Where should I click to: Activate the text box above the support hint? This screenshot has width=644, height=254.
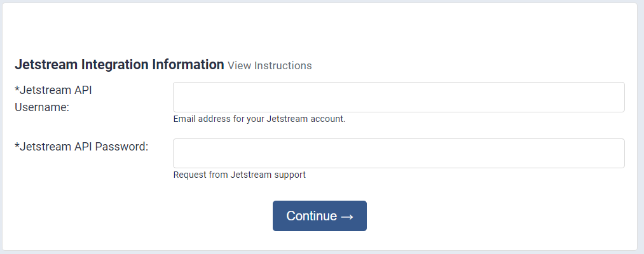tap(399, 153)
